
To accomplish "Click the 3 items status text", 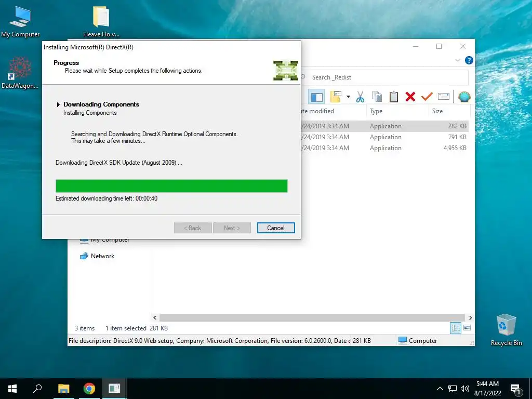I will 85,328.
